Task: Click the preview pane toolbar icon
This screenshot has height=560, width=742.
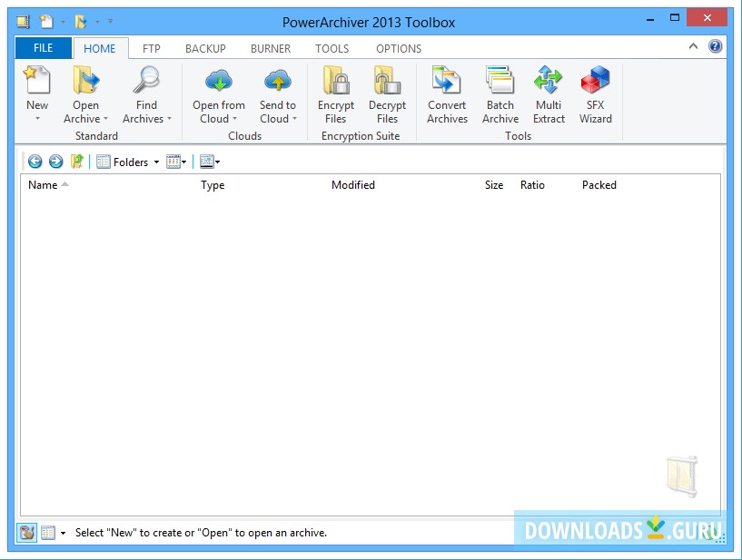Action: [x=207, y=162]
